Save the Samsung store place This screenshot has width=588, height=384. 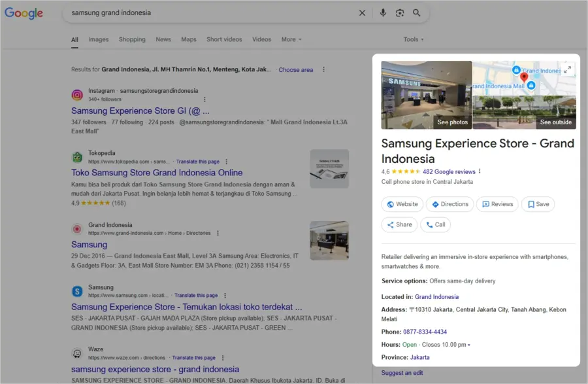[538, 204]
